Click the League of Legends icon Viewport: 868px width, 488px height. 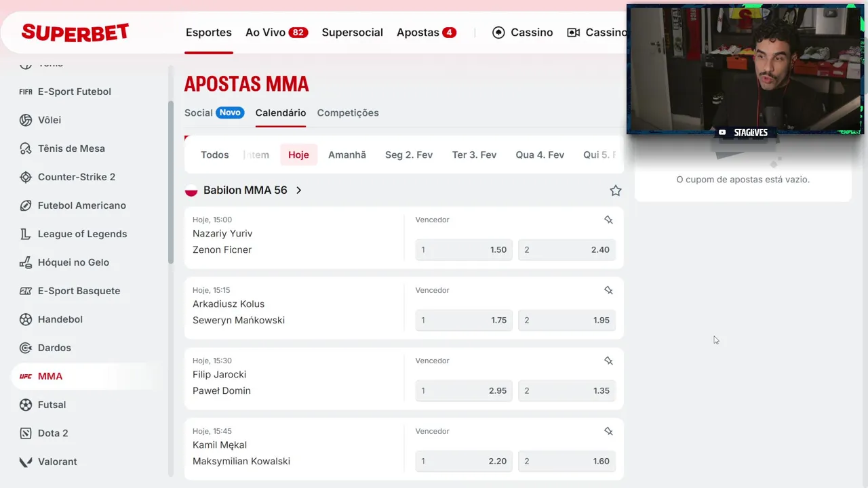(x=26, y=234)
